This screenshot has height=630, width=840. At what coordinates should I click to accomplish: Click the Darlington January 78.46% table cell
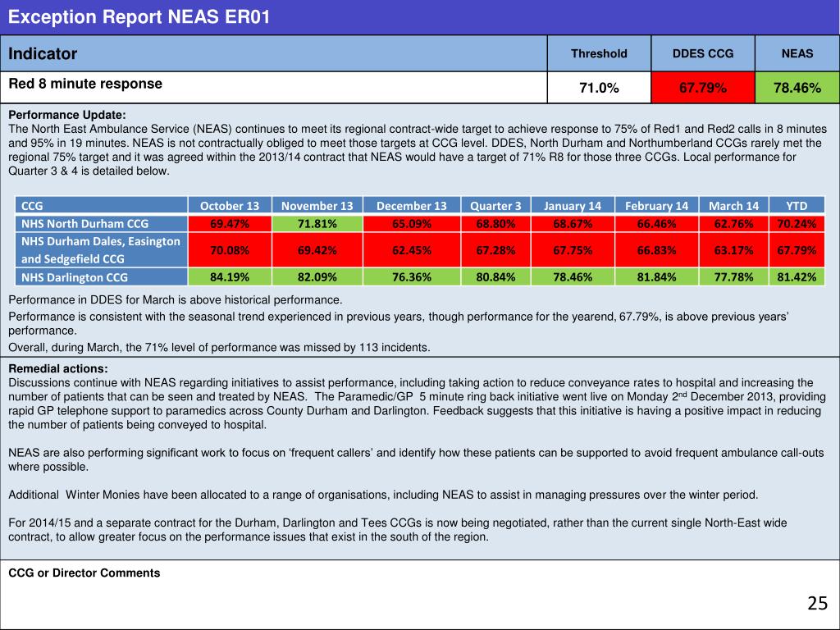coord(573,277)
